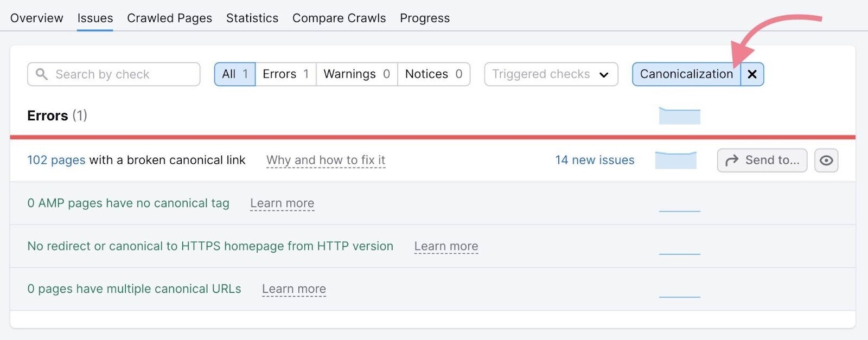Go to the Statistics tab

coord(252,18)
